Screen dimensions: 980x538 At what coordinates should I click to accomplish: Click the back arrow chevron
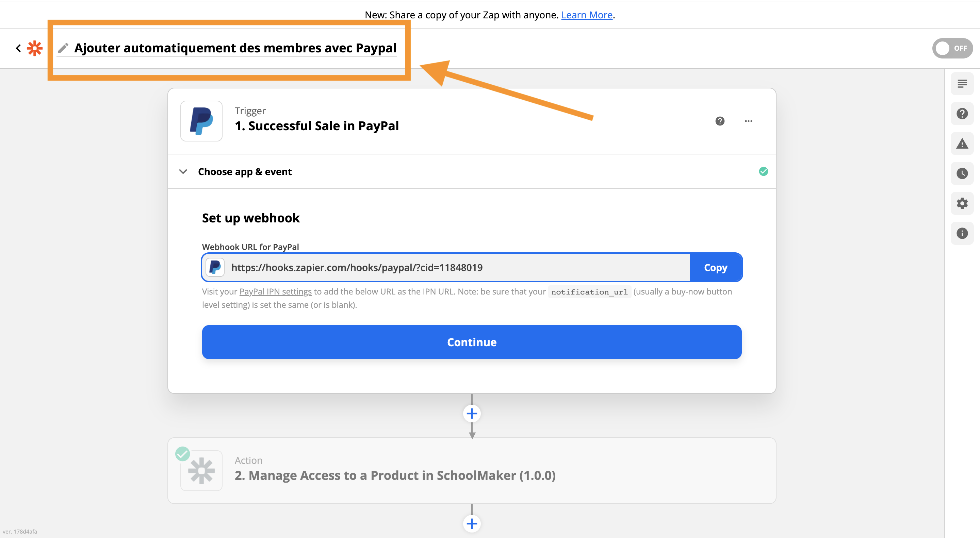click(x=18, y=48)
